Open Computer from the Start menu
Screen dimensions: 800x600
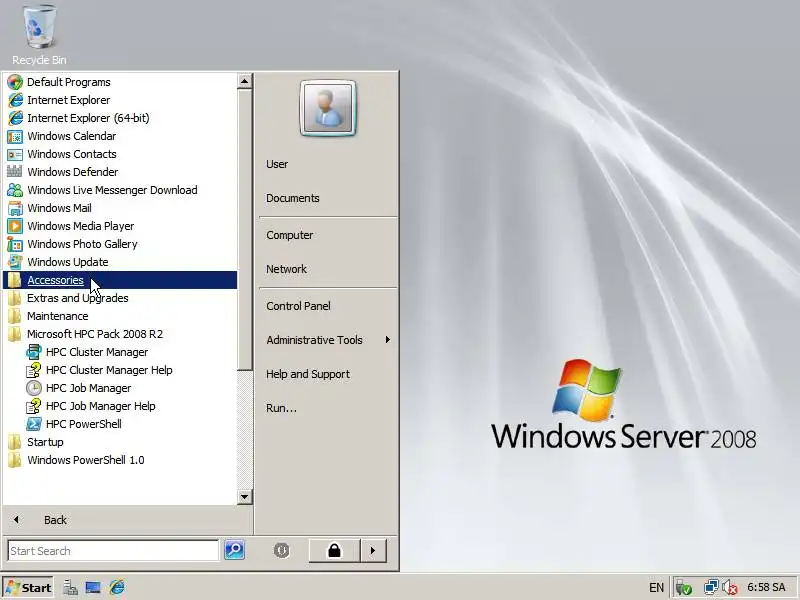(289, 235)
